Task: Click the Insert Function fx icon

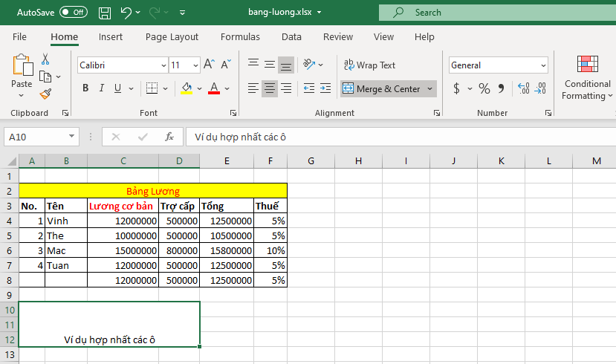Action: 169,137
